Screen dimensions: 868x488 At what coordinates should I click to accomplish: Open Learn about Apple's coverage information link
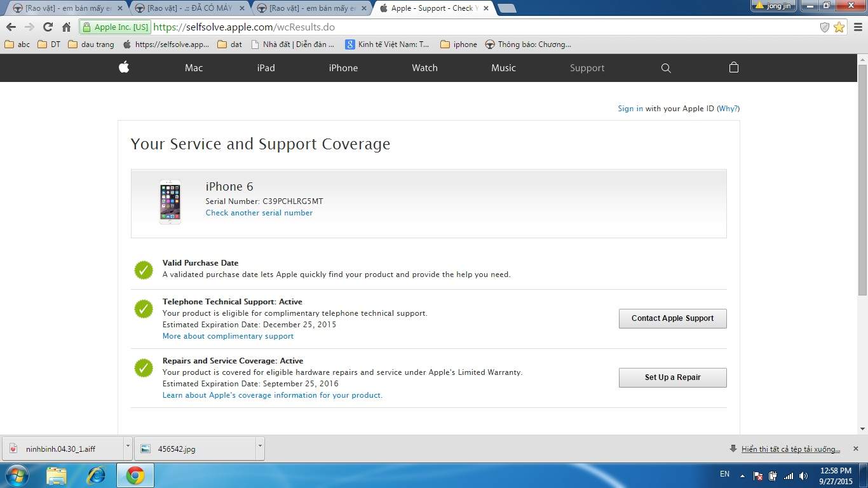pyautogui.click(x=273, y=395)
